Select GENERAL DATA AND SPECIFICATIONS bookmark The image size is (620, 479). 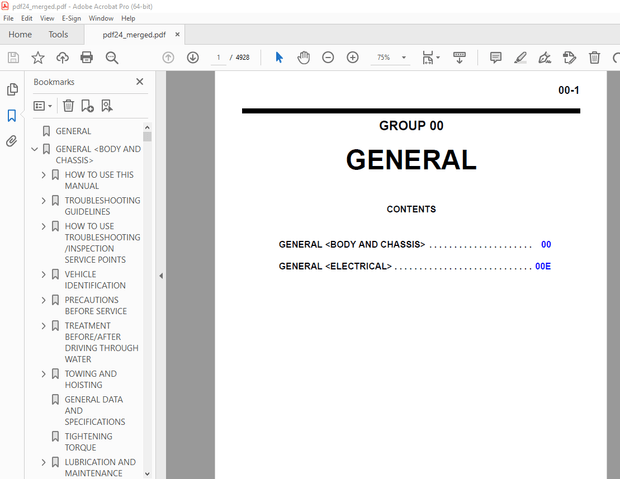(95, 411)
